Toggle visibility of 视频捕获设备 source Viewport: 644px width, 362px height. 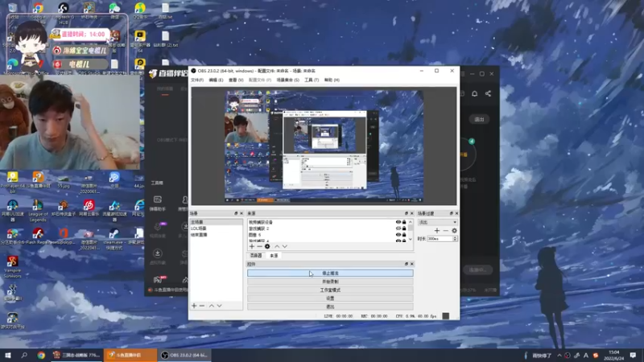point(398,222)
